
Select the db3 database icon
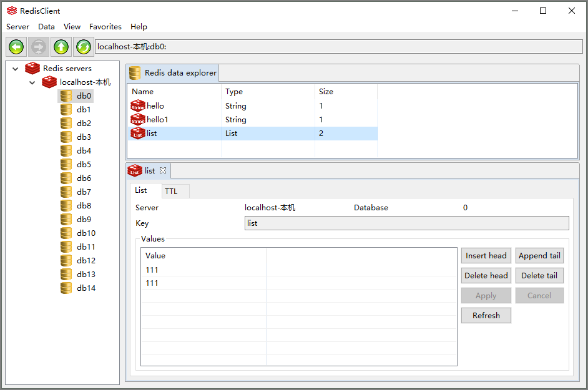click(x=66, y=137)
